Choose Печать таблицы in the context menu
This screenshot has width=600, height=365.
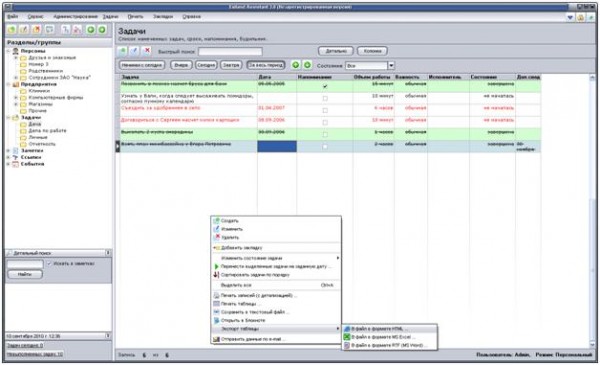(x=276, y=304)
